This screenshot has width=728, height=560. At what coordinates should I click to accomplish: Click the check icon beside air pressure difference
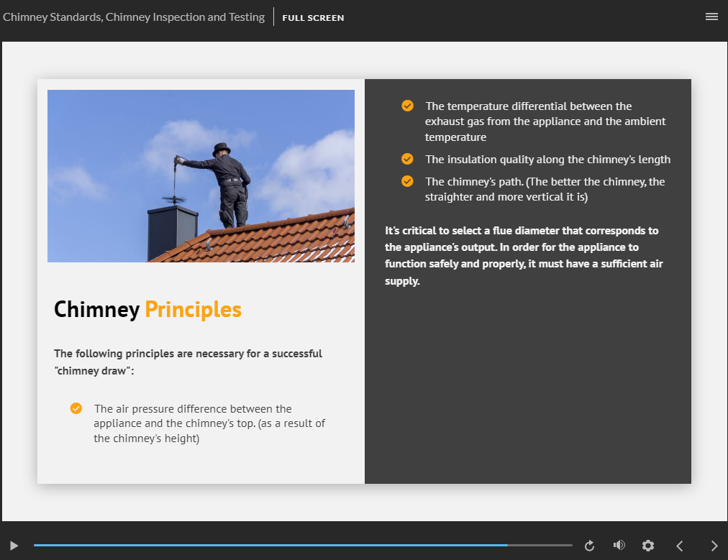pyautogui.click(x=76, y=408)
